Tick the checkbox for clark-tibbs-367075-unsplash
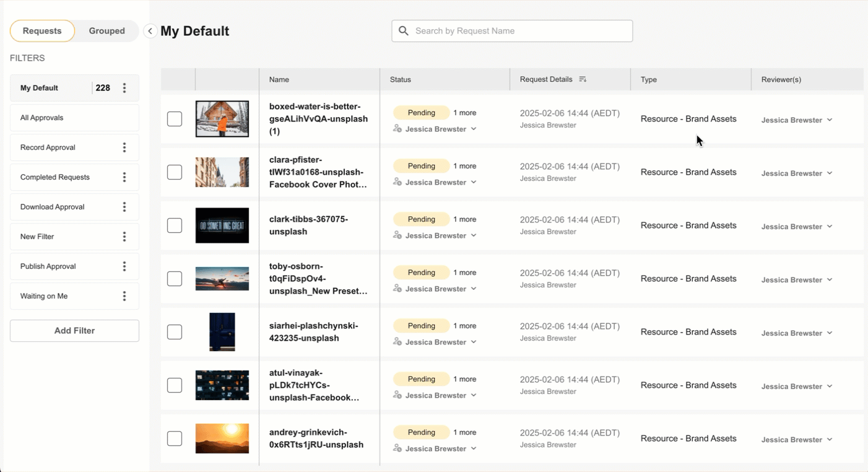This screenshot has height=472, width=868. tap(175, 225)
